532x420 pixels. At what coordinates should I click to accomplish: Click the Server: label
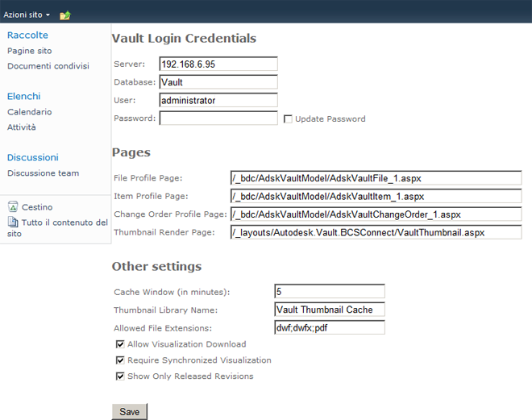coord(129,64)
